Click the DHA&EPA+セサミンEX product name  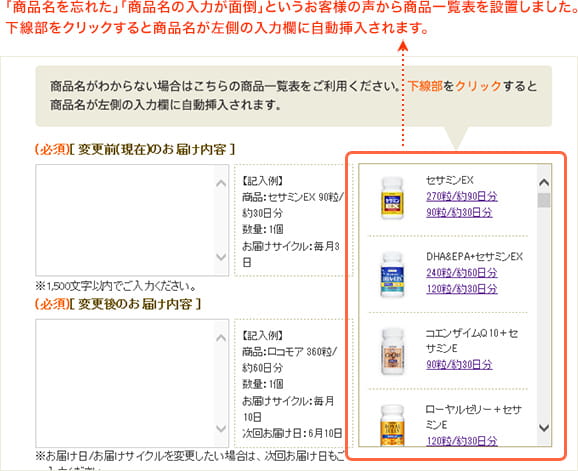474,257
